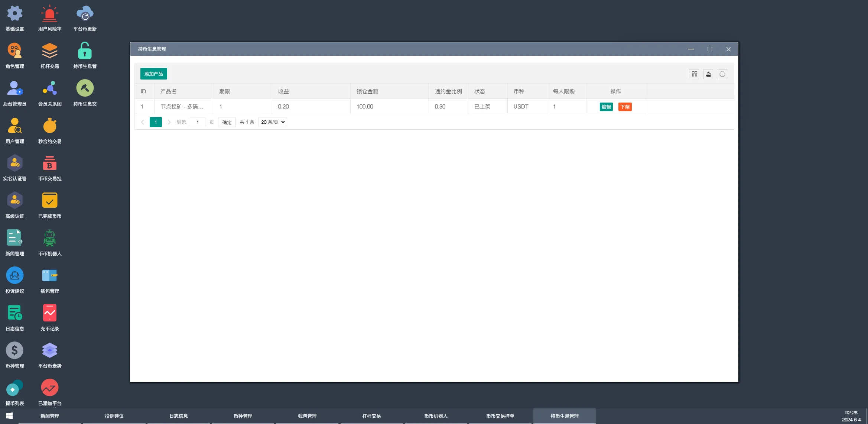Open the 充币记录 icon

pos(50,313)
